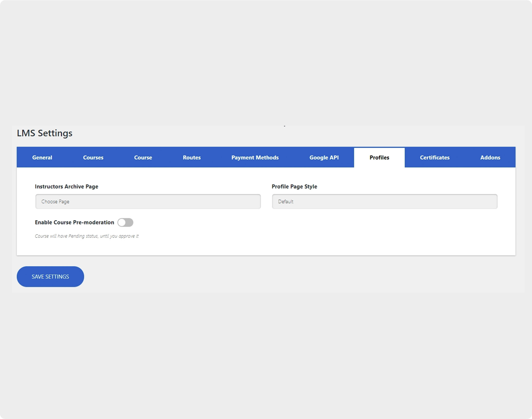The height and width of the screenshot is (419, 532).
Task: Switch to the Google API tab
Action: point(324,157)
